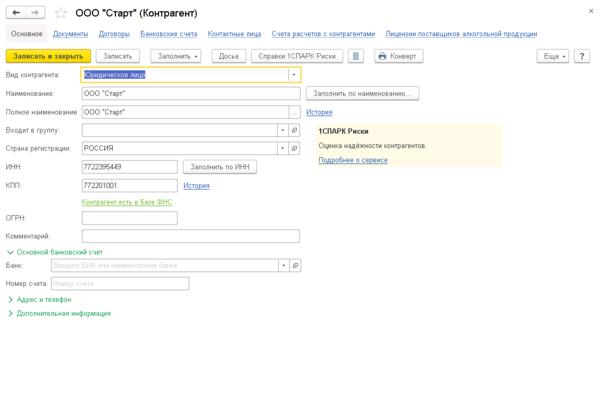Open the Страна регистрации dropdown arrow
Image resolution: width=600 pixels, height=393 pixels.
[x=283, y=148]
